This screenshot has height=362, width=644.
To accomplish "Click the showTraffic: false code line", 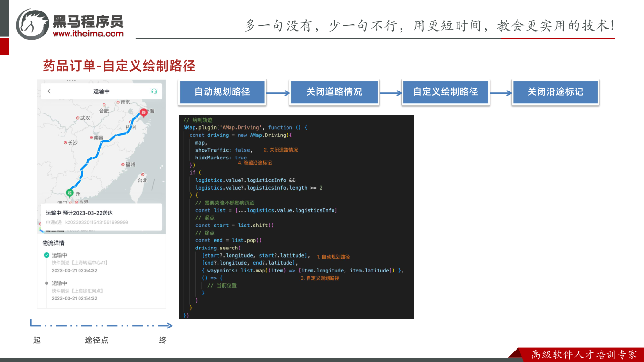I will tap(224, 150).
